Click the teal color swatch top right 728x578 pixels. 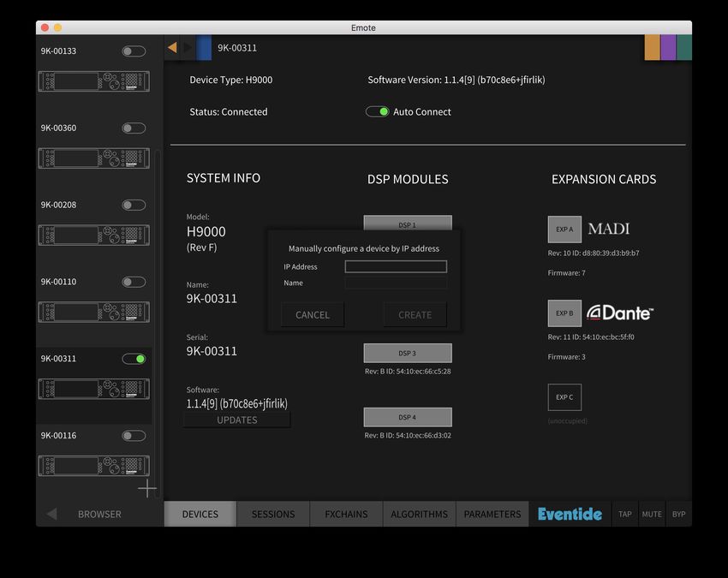(x=684, y=47)
